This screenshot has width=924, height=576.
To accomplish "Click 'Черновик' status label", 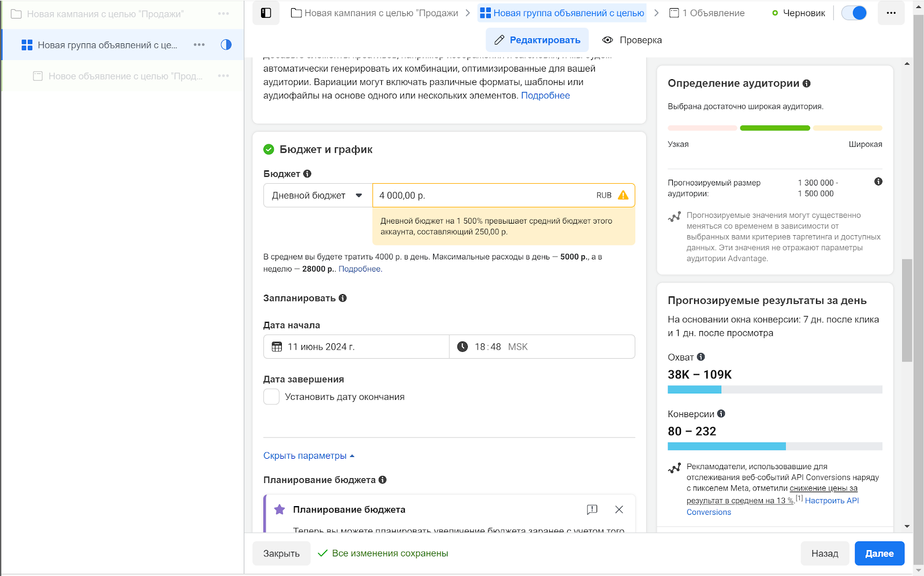I will pyautogui.click(x=804, y=13).
